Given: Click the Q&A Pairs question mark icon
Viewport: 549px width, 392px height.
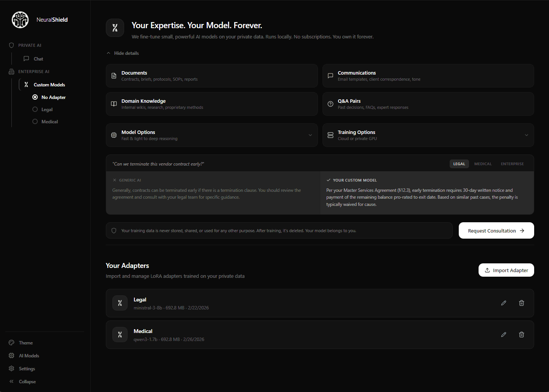Looking at the screenshot, I should 330,104.
